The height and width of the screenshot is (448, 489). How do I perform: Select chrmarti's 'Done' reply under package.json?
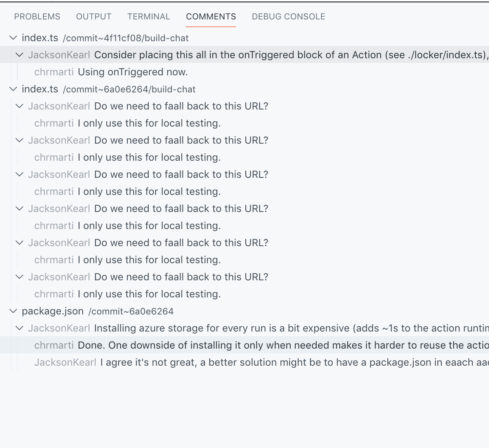click(233, 345)
